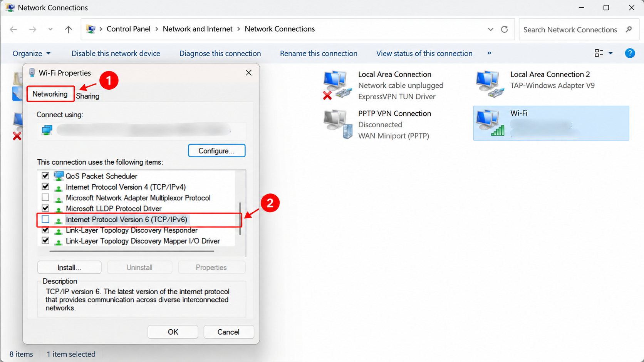
Task: Uncheck Link-Layer Topology Discovery Mapper I/O Driver
Action: click(45, 241)
